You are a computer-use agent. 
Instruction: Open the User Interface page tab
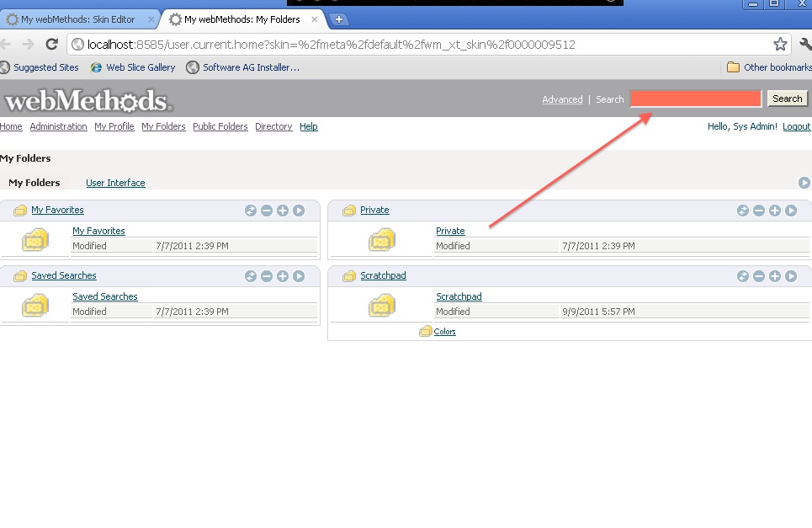click(115, 183)
